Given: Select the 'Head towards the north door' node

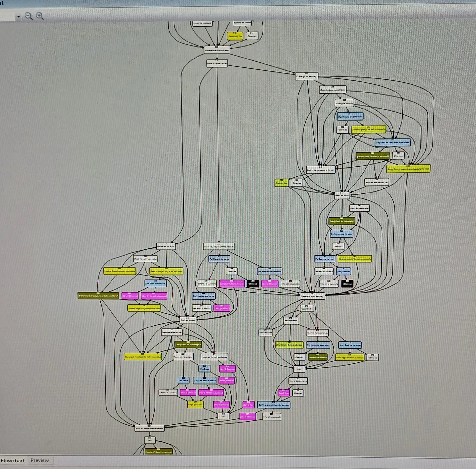Looking at the screenshot, I should tap(217, 50).
